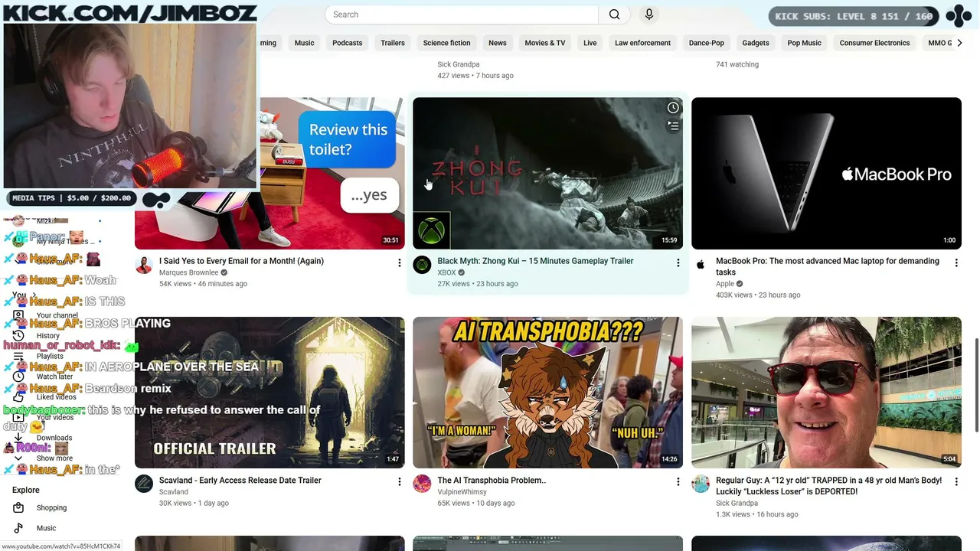Screen dimensions: 980x551
Task: Click the page vertical scrollbar thumb
Action: tap(976, 385)
